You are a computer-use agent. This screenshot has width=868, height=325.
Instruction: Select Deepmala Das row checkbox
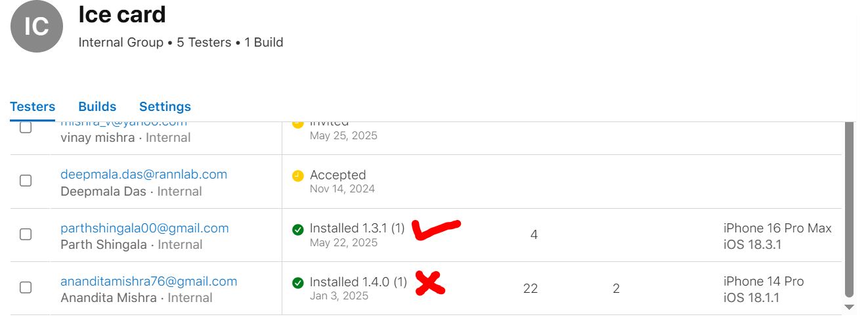[x=26, y=181]
